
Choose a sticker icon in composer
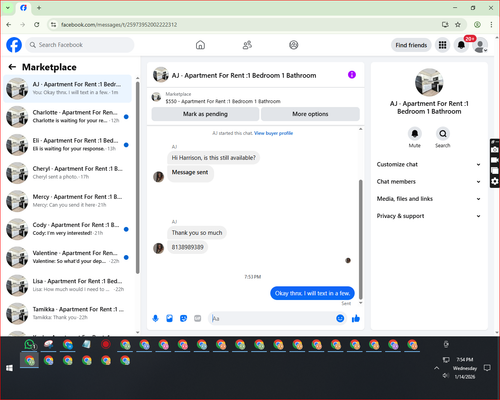coord(184,319)
